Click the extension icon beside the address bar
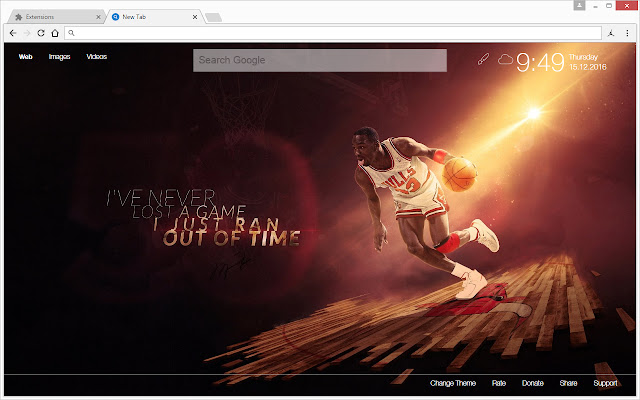This screenshot has width=640, height=400. point(609,32)
